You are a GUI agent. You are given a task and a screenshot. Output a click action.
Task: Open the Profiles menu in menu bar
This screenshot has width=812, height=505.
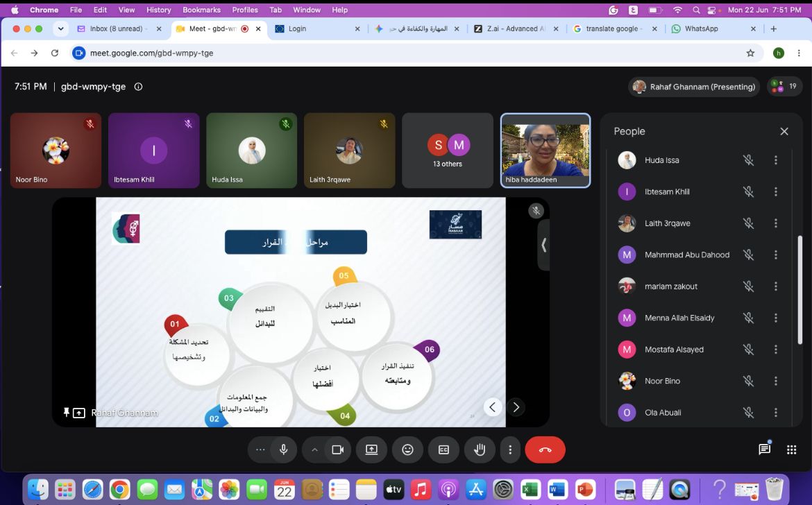(x=245, y=10)
